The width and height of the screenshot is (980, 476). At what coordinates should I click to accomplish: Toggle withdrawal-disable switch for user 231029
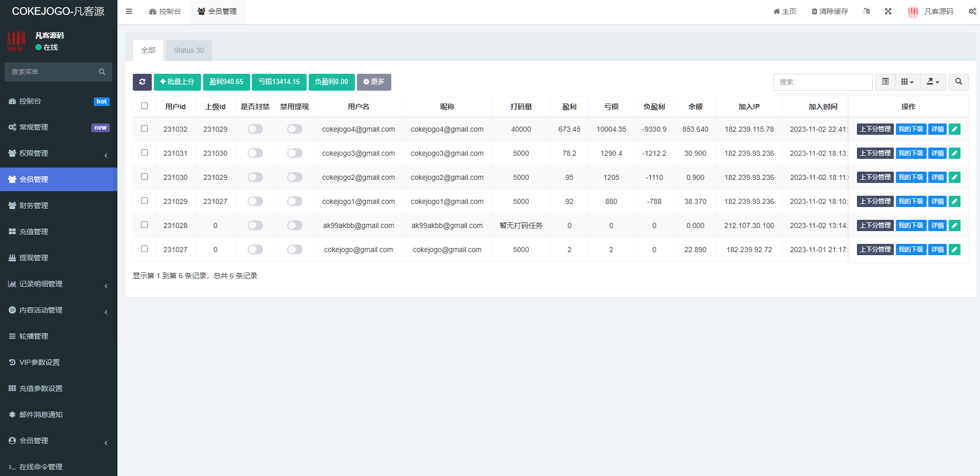tap(295, 201)
